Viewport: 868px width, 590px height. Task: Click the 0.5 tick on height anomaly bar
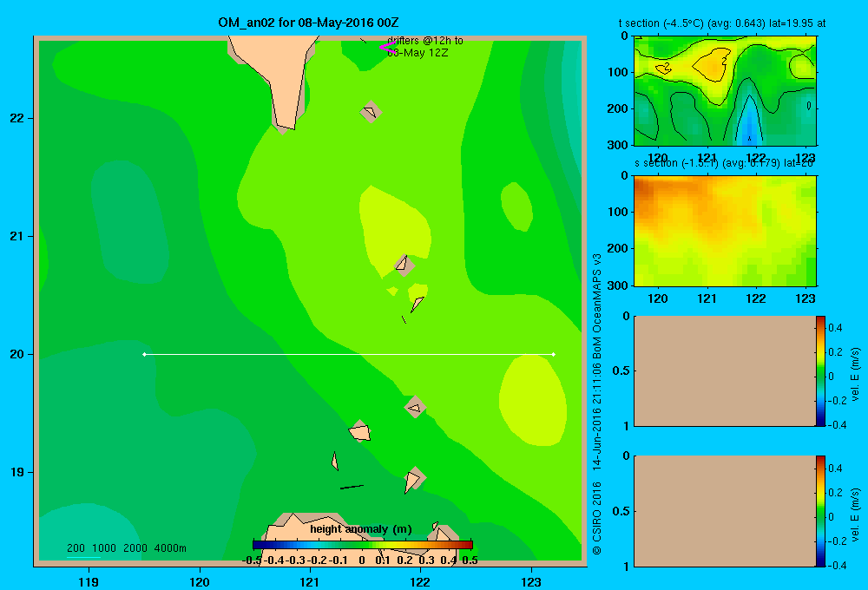pos(470,560)
